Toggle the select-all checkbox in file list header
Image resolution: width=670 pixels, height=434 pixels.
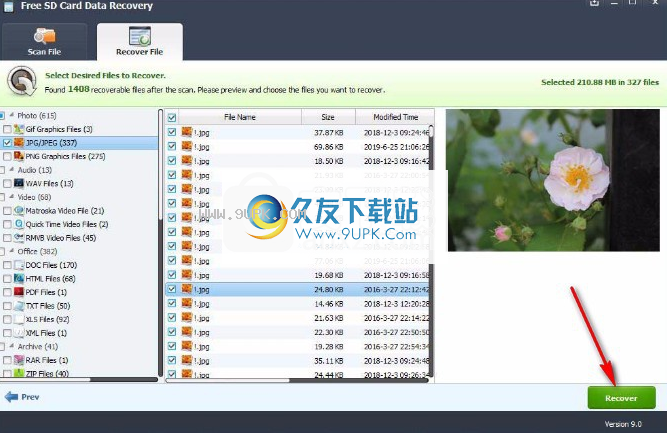[172, 117]
